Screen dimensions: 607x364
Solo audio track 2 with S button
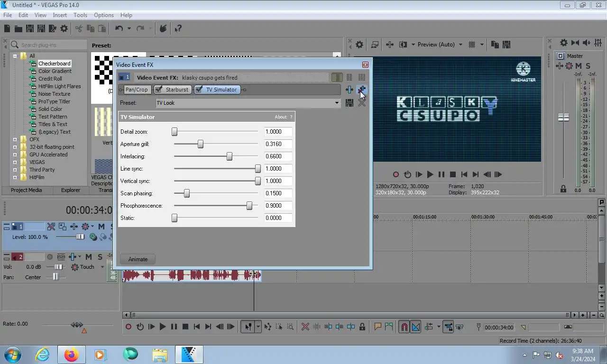pyautogui.click(x=100, y=257)
